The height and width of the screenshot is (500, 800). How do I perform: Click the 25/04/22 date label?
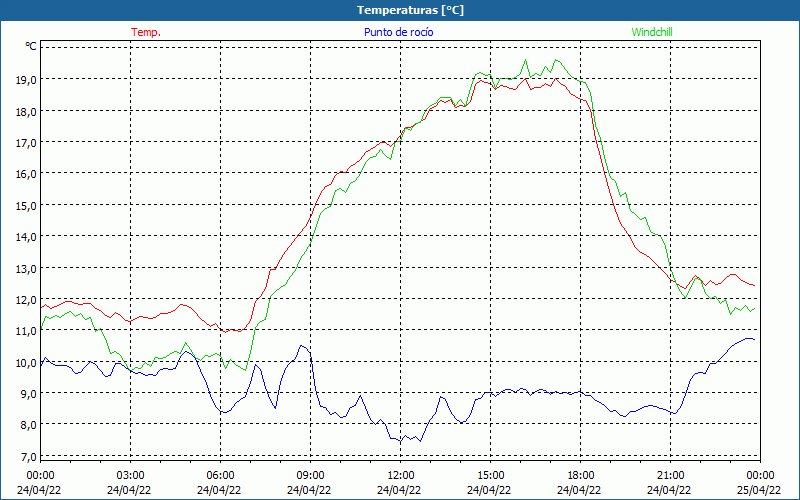pyautogui.click(x=759, y=490)
